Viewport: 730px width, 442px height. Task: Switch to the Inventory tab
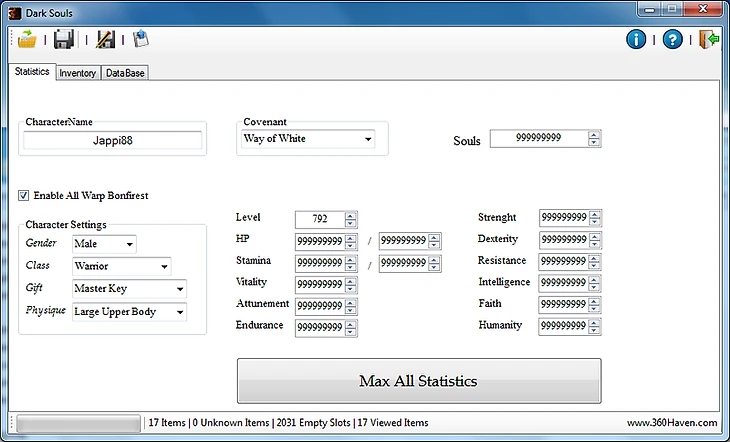[x=77, y=73]
